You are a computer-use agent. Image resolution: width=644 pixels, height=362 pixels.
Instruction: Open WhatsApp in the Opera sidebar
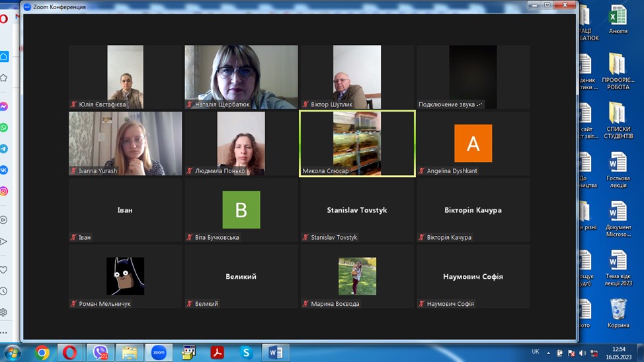point(4,127)
